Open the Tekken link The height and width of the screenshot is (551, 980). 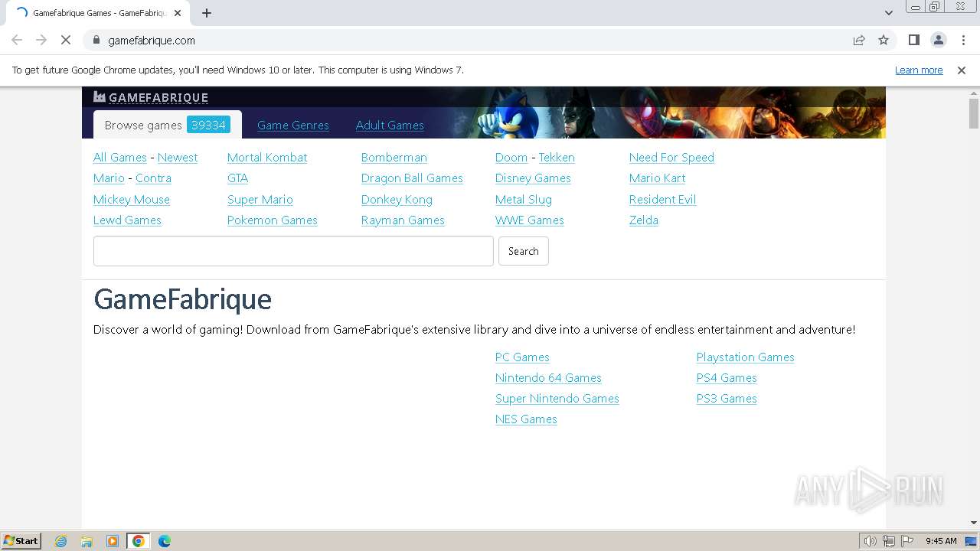tap(557, 158)
